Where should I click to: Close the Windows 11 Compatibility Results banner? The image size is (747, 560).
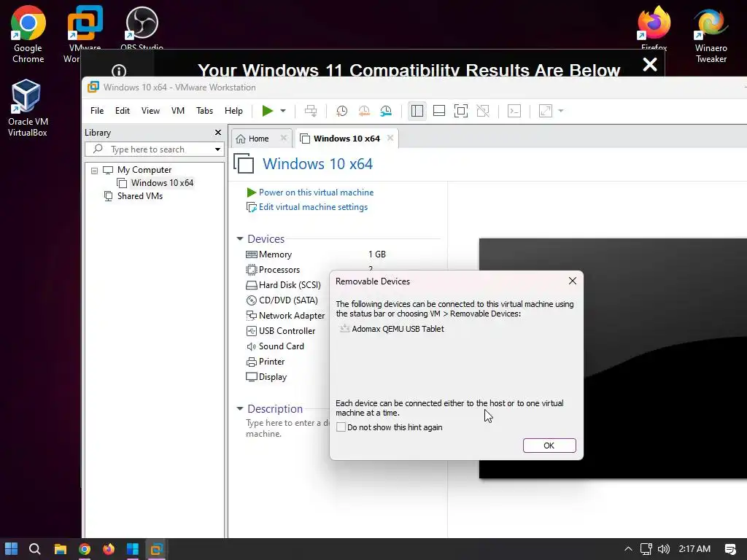[650, 64]
